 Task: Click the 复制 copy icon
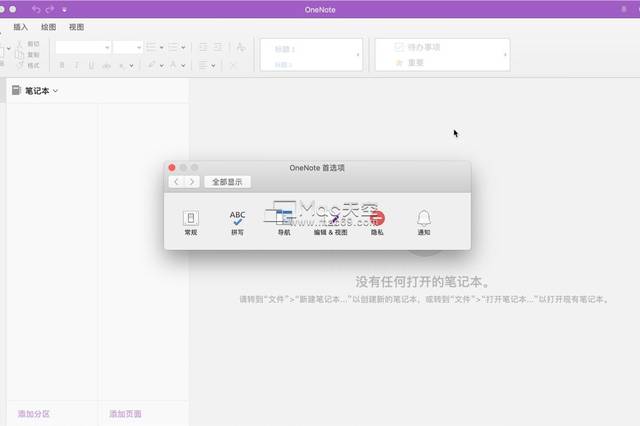coord(20,54)
